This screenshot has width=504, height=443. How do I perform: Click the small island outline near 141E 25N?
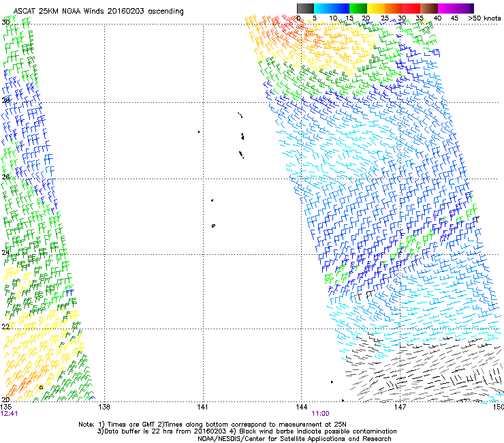213,226
